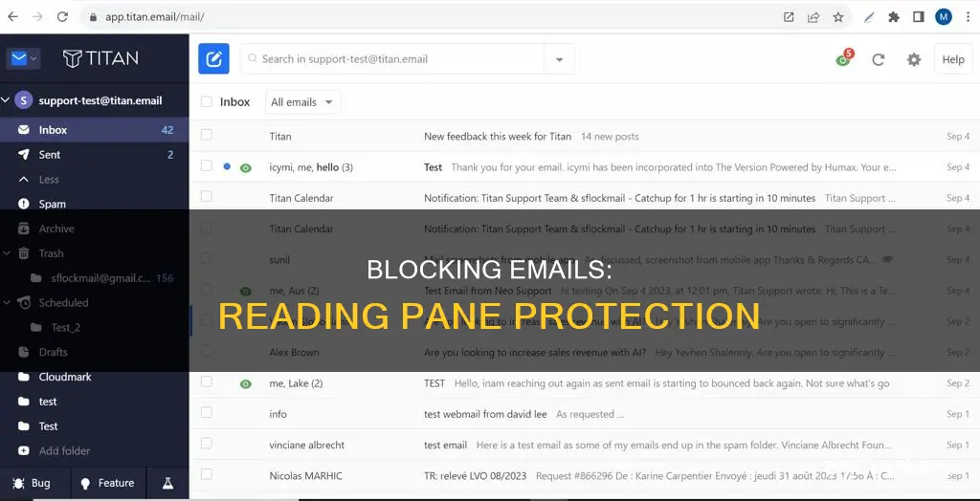This screenshot has height=501, width=980.
Task: Click the Inbox heading label
Action: [235, 101]
